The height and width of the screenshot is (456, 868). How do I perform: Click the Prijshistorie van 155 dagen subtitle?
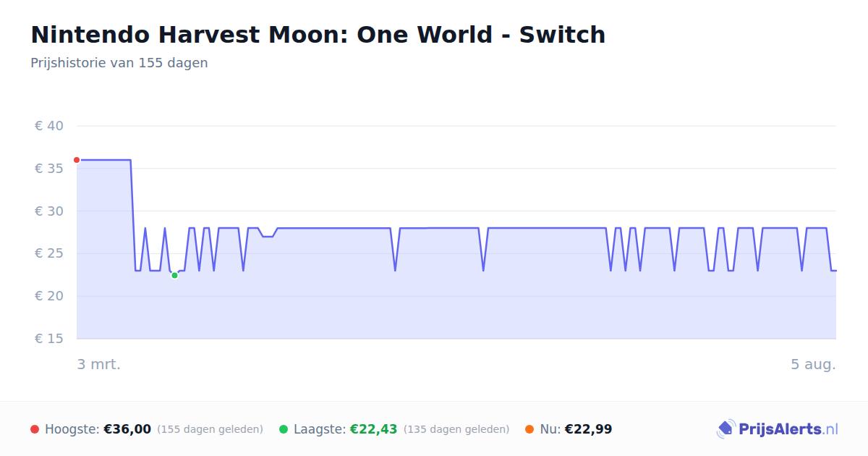click(x=119, y=63)
